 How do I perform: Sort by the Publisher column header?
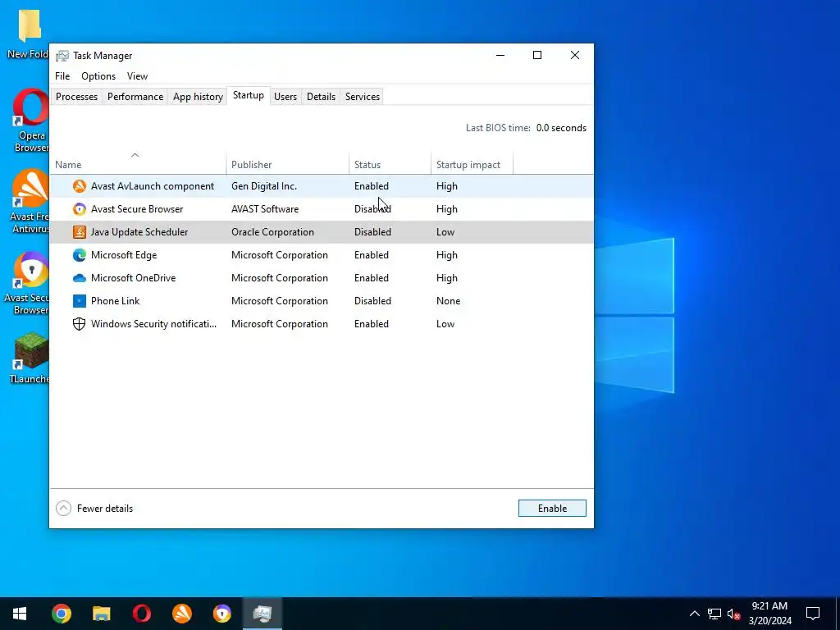pos(288,164)
